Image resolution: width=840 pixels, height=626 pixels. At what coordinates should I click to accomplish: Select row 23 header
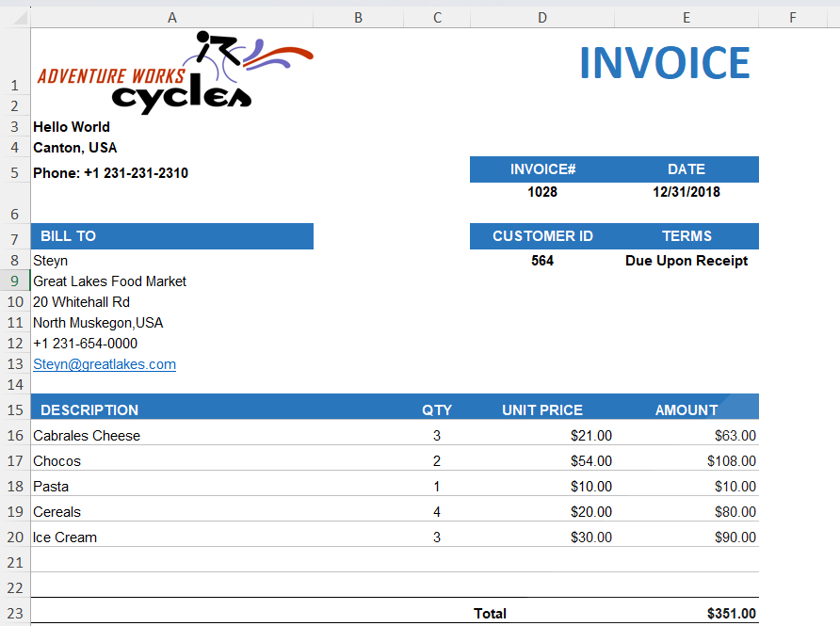pos(15,613)
